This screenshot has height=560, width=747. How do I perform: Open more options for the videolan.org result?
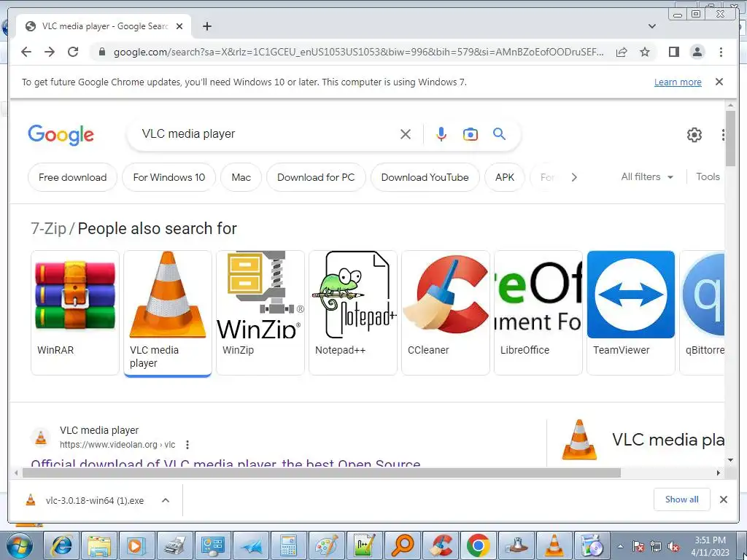coord(187,445)
